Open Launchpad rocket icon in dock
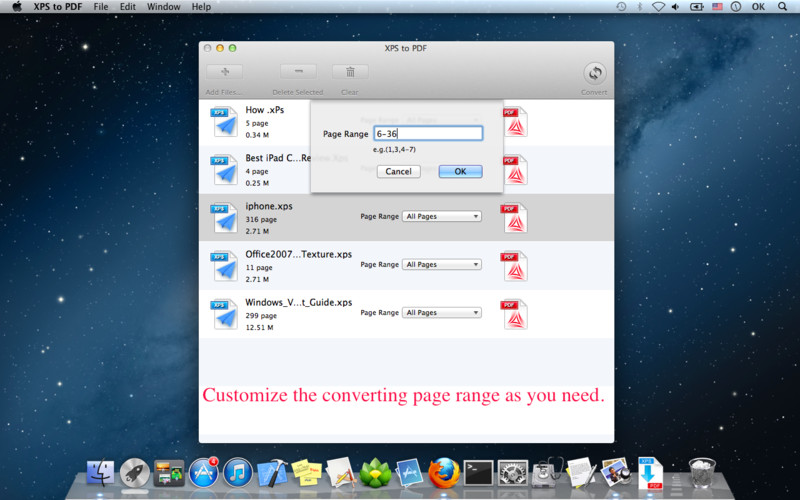 [135, 472]
